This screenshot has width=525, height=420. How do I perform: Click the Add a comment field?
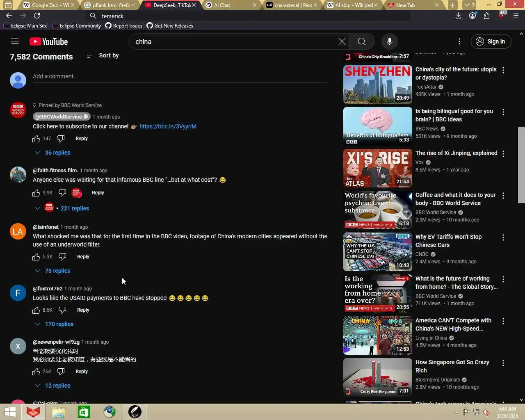(180, 76)
